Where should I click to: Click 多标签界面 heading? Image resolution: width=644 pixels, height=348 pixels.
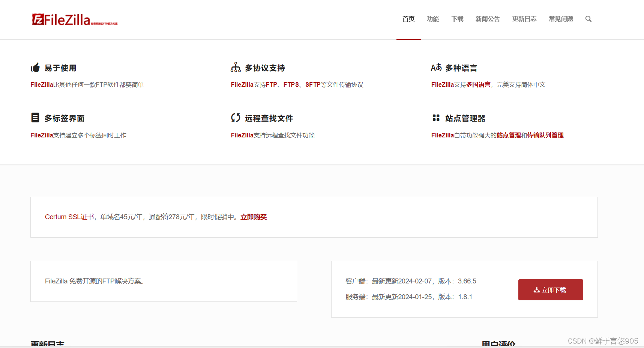(65, 118)
